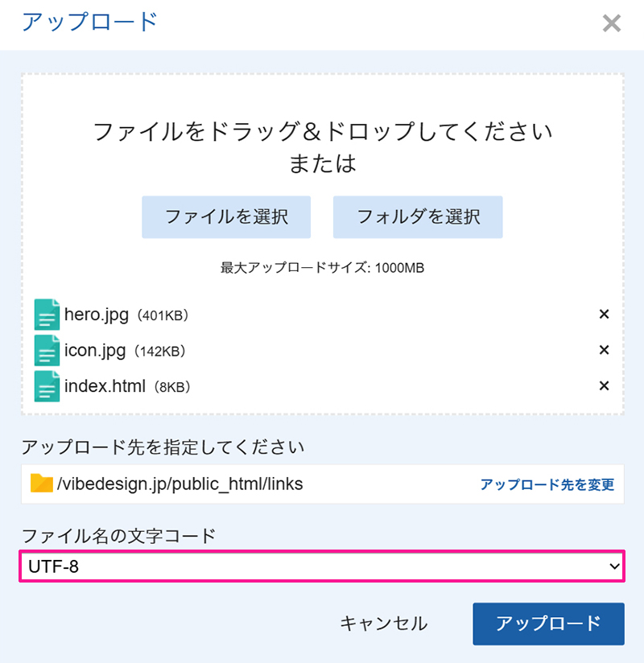The width and height of the screenshot is (644, 663).
Task: Remove index.html from the upload list
Action: [x=604, y=386]
